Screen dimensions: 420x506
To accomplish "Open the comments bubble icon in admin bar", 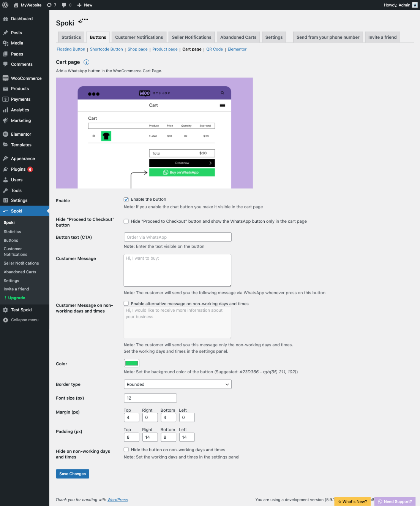I will point(64,5).
